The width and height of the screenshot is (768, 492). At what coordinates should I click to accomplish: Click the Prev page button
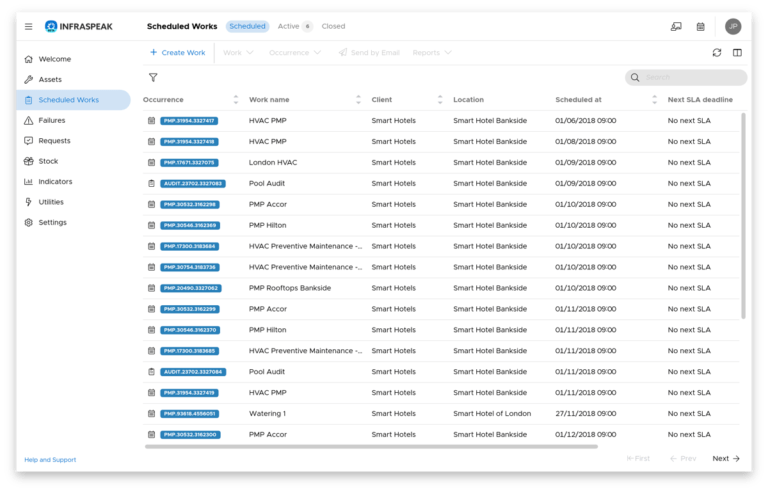[683, 459]
